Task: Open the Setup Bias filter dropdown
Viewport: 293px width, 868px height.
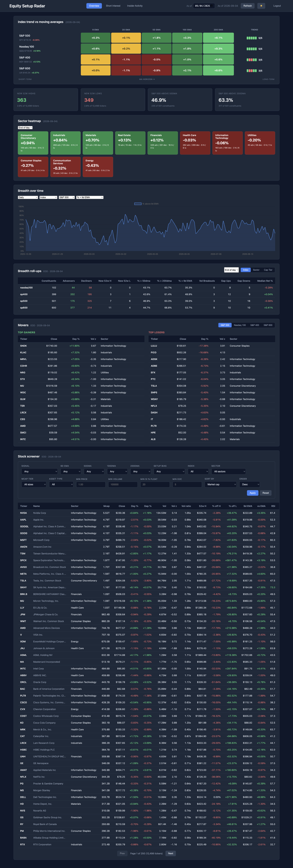Action: [x=169, y=471]
